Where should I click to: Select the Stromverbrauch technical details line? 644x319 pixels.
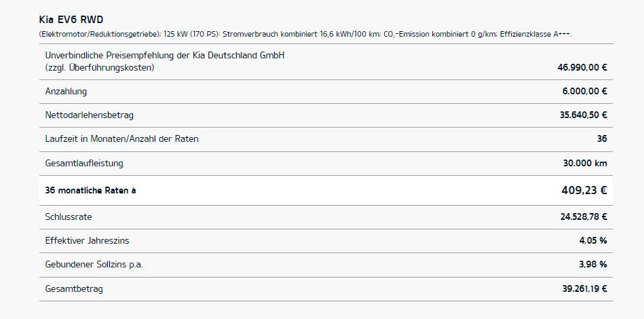tap(305, 34)
